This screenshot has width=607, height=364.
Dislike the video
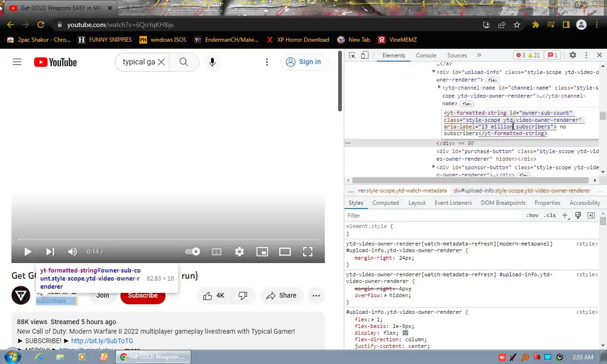(x=243, y=296)
